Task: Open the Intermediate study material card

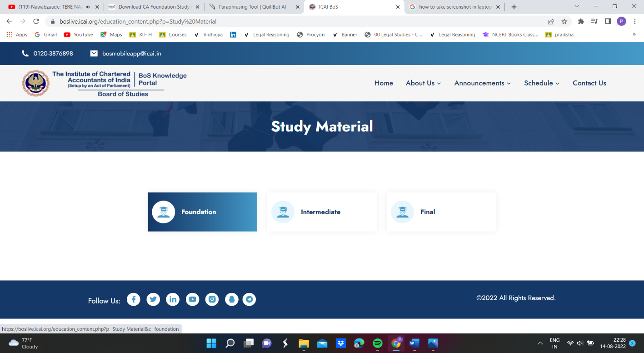Action: 321,212
